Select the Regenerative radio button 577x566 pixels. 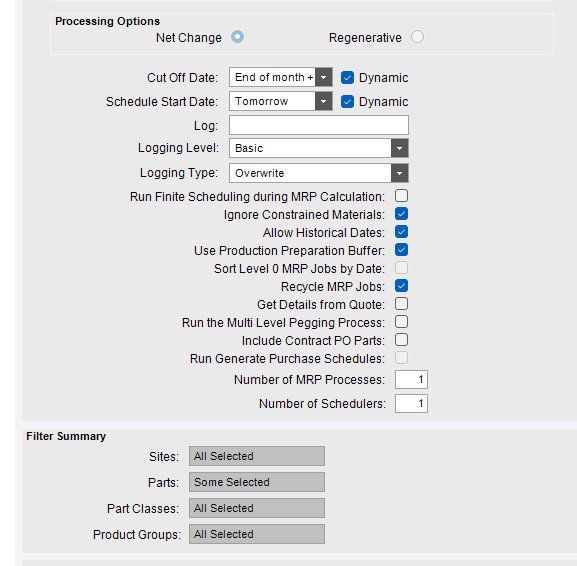[x=417, y=37]
